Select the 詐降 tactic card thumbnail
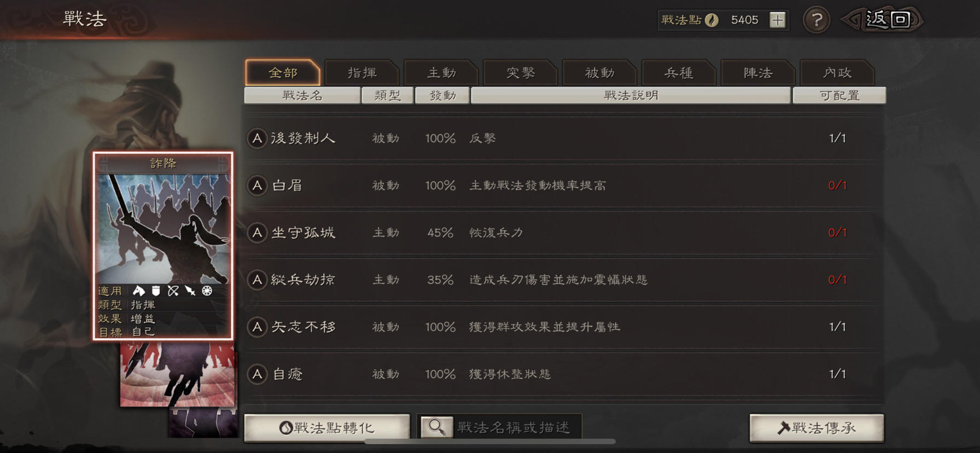 point(163,246)
